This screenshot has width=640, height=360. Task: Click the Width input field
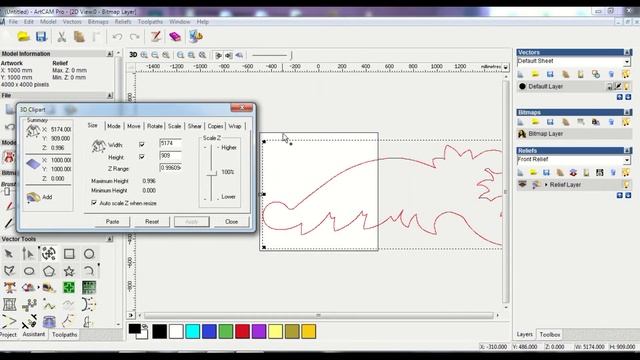pyautogui.click(x=171, y=143)
